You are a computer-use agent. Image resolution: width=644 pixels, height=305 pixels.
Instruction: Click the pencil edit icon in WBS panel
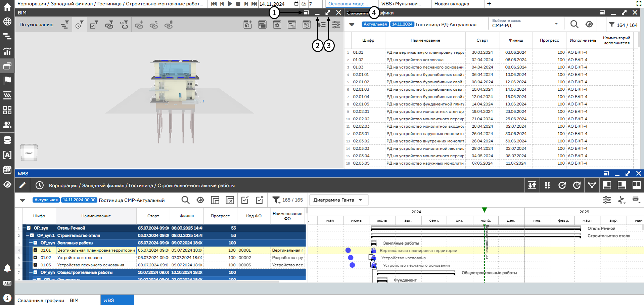(x=22, y=185)
